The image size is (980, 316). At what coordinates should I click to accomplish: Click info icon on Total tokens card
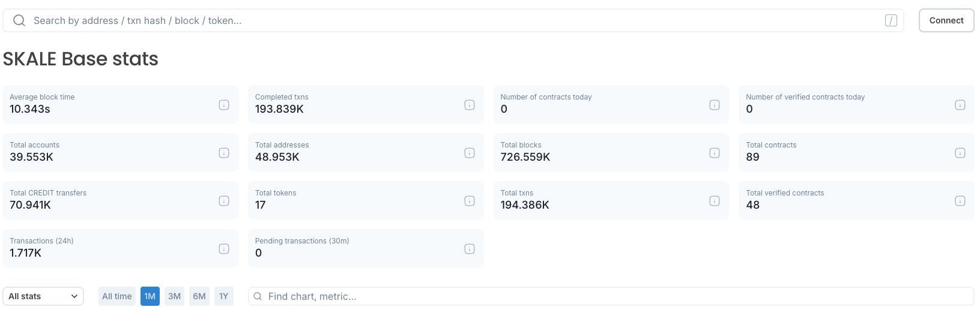click(470, 201)
